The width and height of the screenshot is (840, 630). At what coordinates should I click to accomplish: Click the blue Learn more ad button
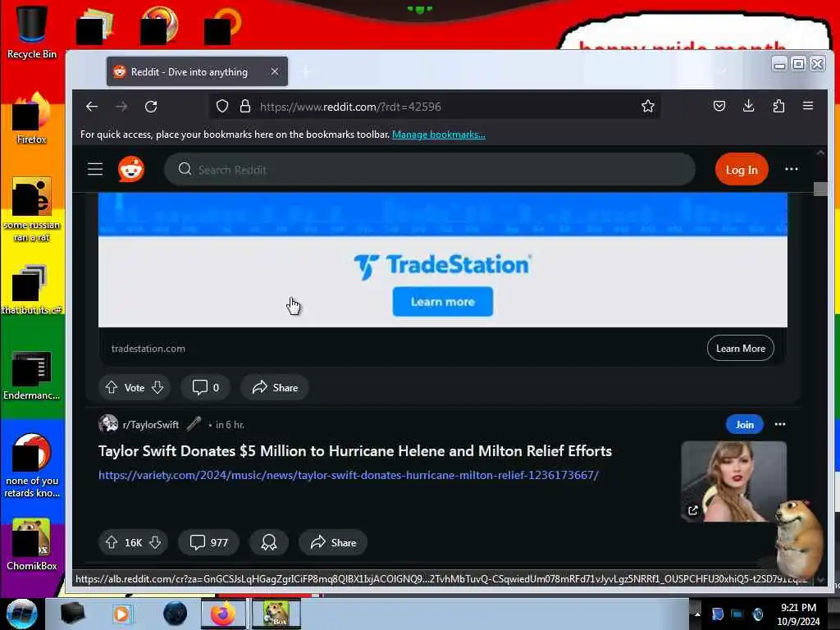(442, 302)
